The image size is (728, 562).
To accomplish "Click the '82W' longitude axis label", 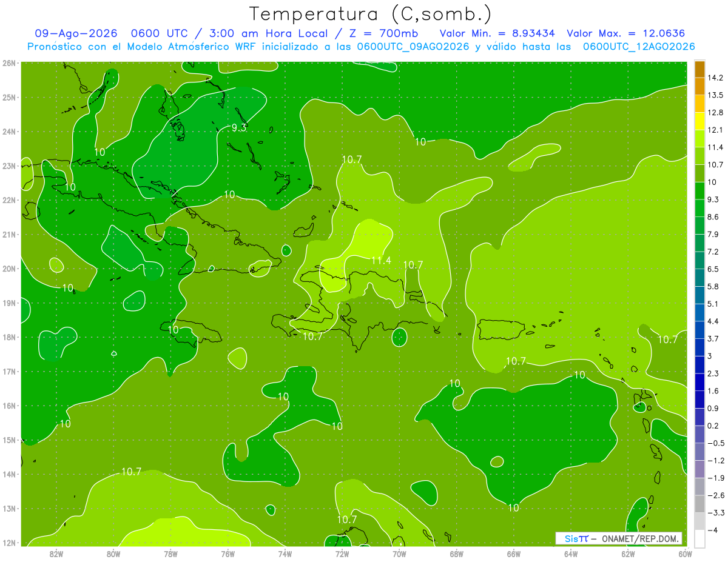I will pos(56,553).
